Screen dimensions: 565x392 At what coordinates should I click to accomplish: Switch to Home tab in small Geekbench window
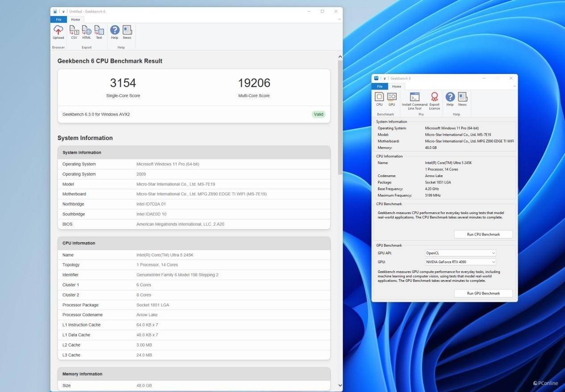[x=396, y=87]
